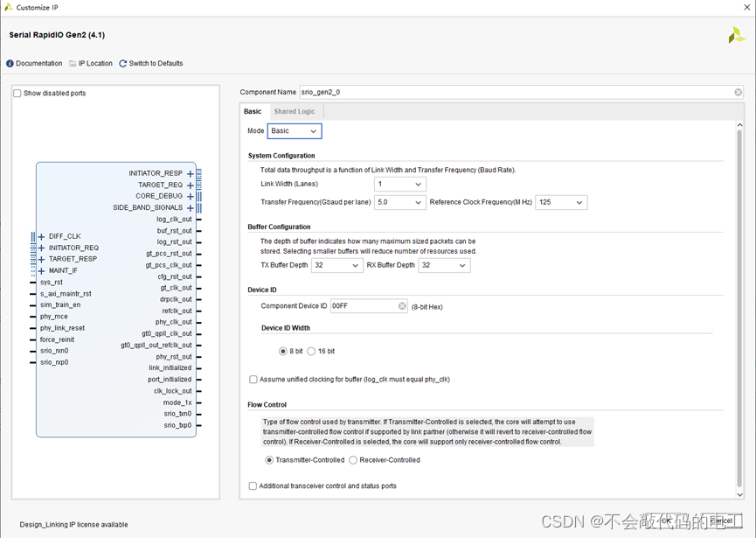
Task: Select Transmitter-Controlled flow control
Action: [x=269, y=460]
